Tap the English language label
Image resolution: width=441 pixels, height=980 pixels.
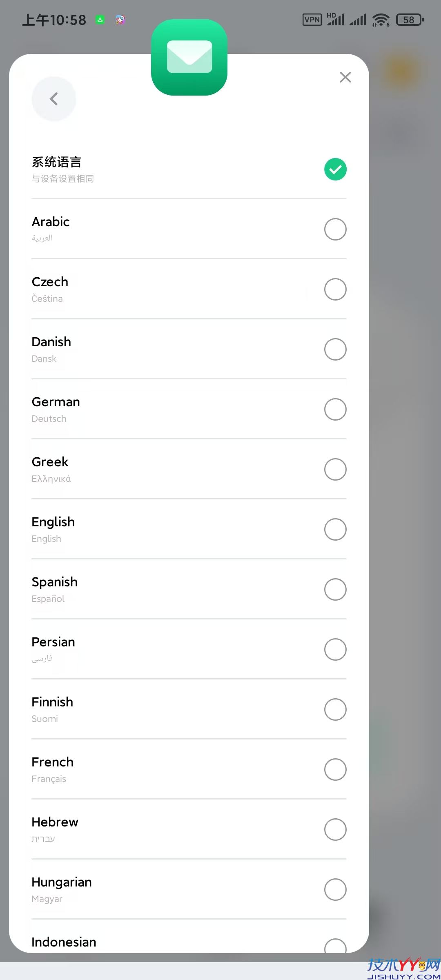[53, 522]
